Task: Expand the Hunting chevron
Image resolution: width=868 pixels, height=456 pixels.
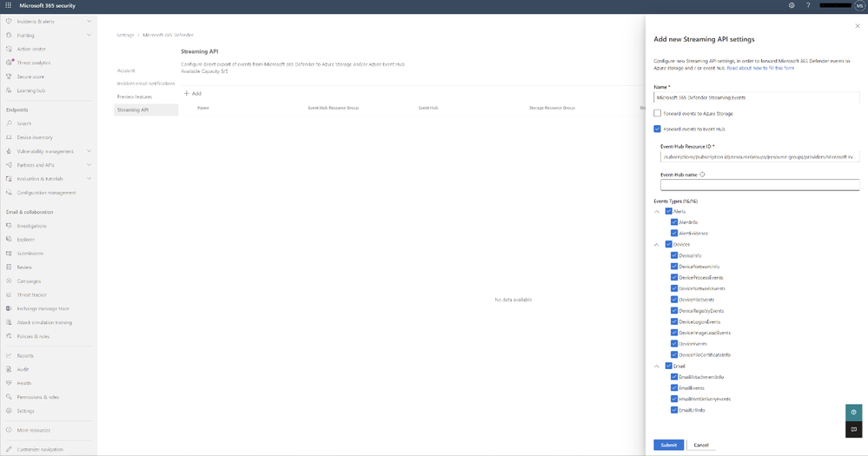Action: pyautogui.click(x=89, y=35)
